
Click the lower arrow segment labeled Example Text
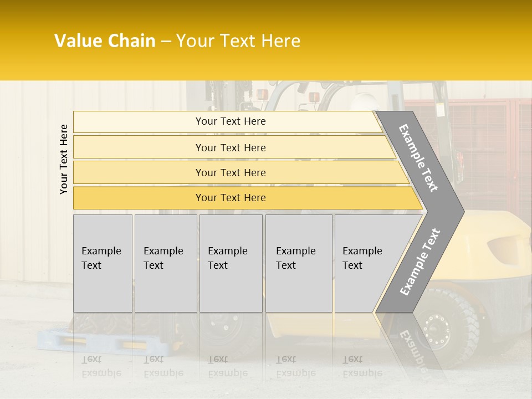coord(420,262)
